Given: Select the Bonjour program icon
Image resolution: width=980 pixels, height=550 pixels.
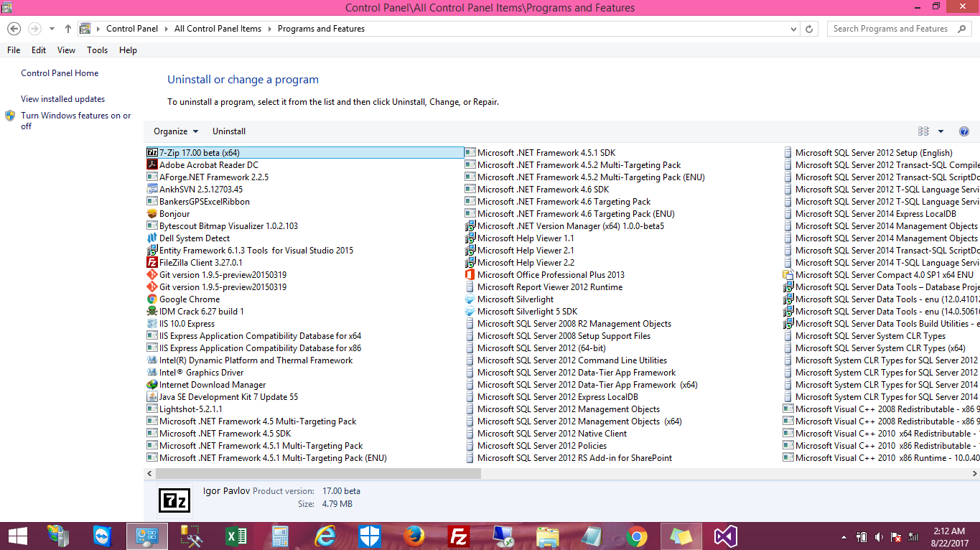Looking at the screenshot, I should click(x=152, y=214).
